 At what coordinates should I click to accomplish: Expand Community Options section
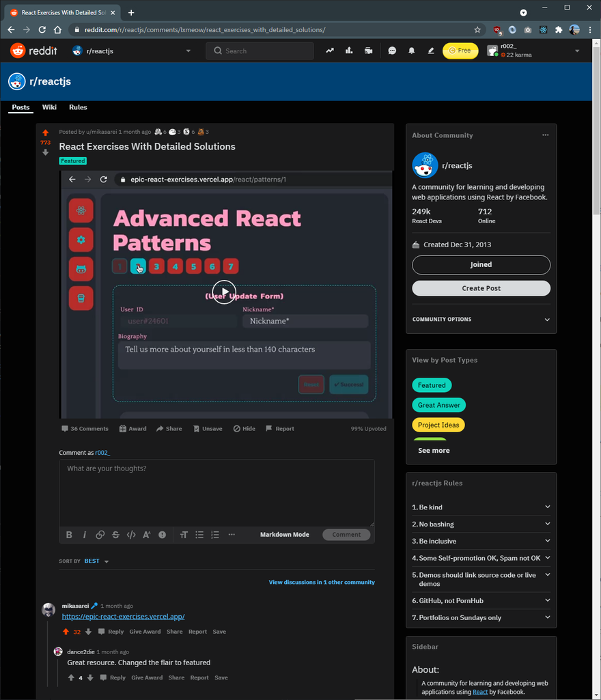click(x=481, y=319)
